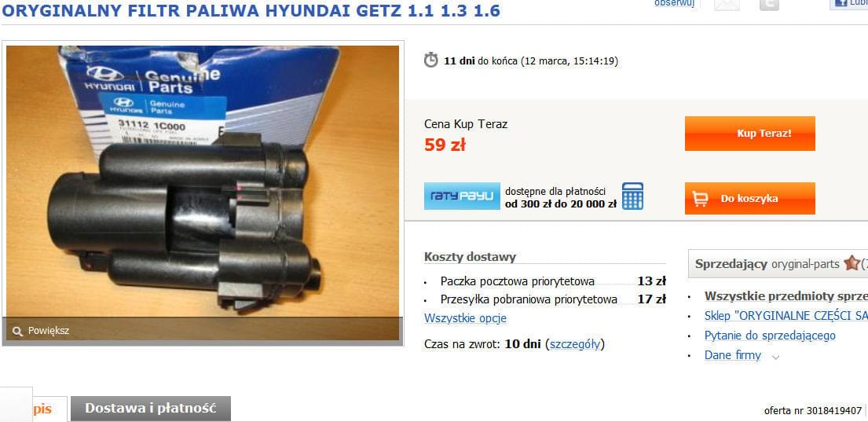Screen dimensions: 868x422
Task: Click the shopping cart icon
Action: click(x=700, y=198)
